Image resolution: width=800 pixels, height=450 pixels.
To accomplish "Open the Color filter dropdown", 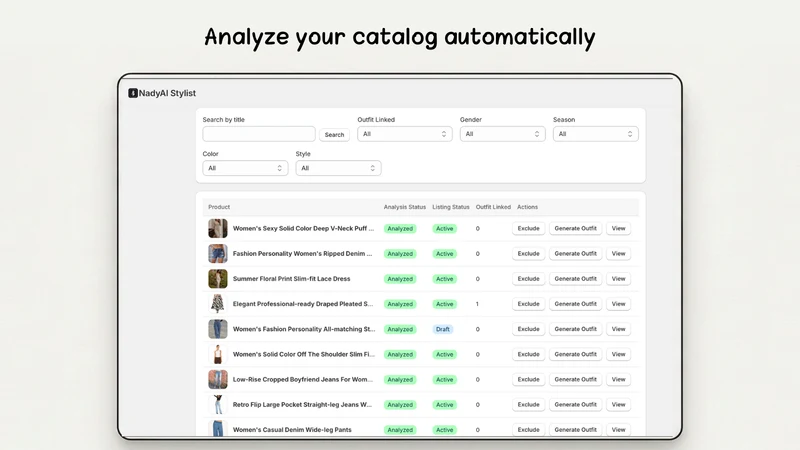I will point(245,168).
